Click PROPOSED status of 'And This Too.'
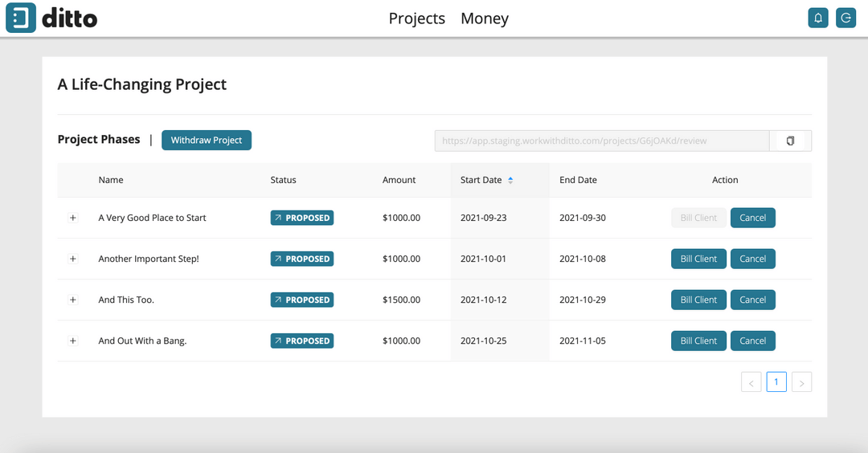The image size is (868, 453). (x=301, y=300)
